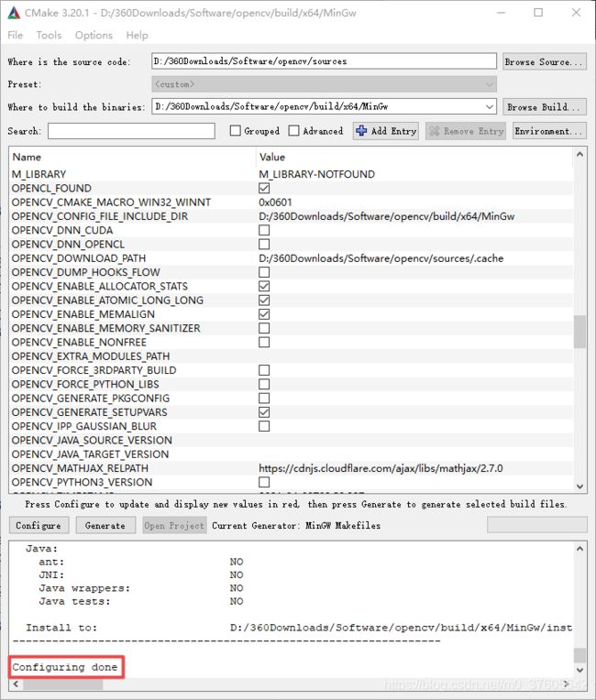Viewport: 596px width, 700px height.
Task: Enable OPENCV_ENABLE_MEMORY_SANITIZER checkbox
Action: (x=264, y=328)
